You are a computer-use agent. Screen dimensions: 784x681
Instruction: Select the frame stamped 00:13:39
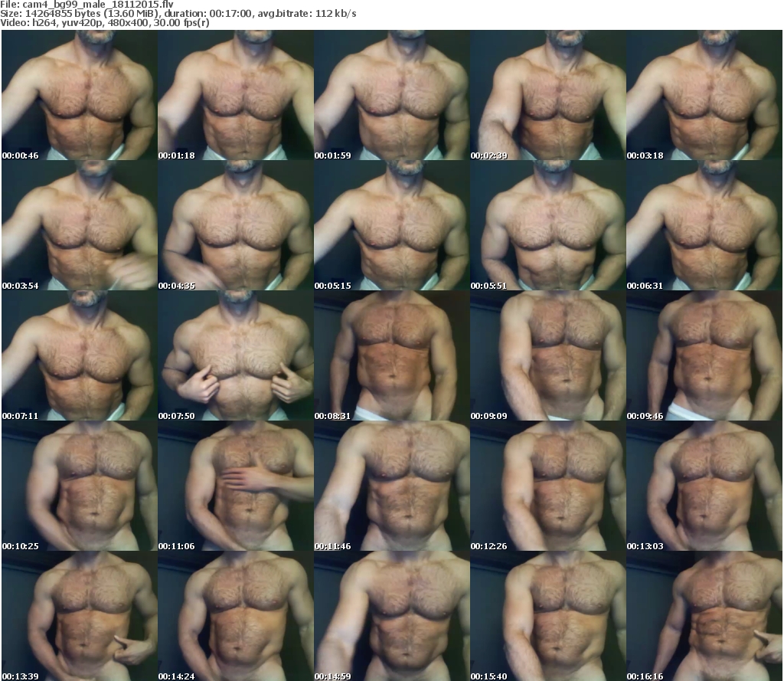pos(80,616)
